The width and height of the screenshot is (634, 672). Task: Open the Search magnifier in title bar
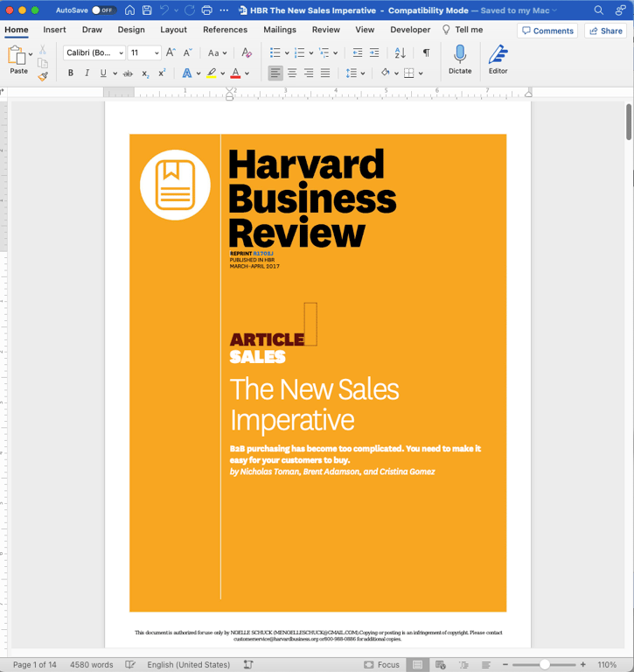(599, 10)
